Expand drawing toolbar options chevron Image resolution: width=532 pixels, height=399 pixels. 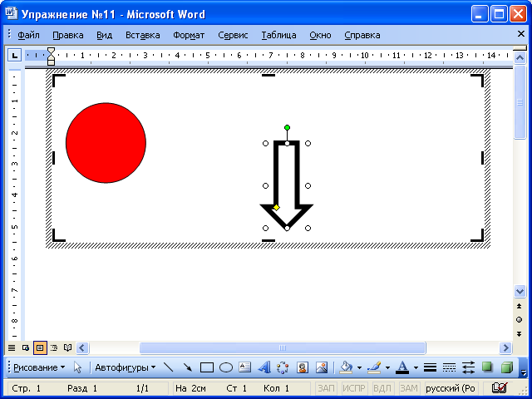click(x=524, y=368)
